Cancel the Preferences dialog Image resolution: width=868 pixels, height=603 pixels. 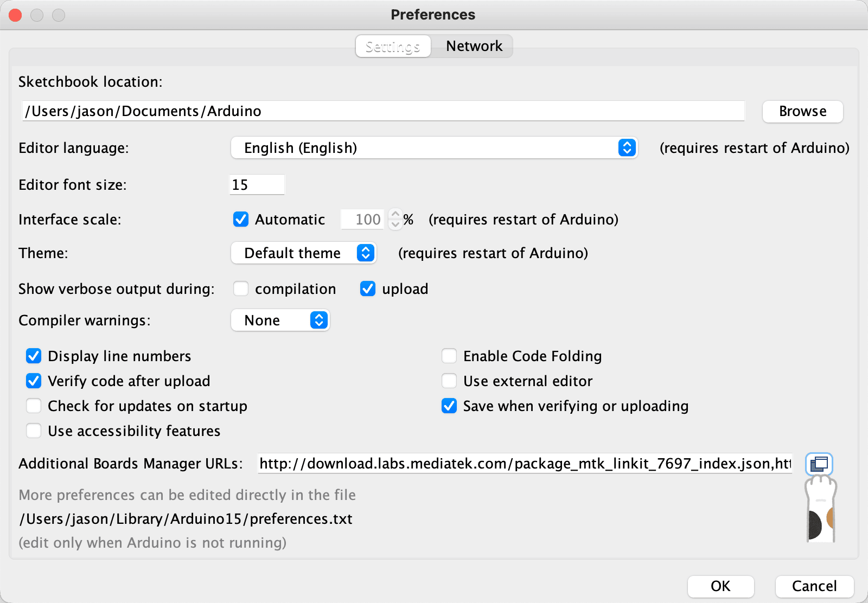click(814, 586)
